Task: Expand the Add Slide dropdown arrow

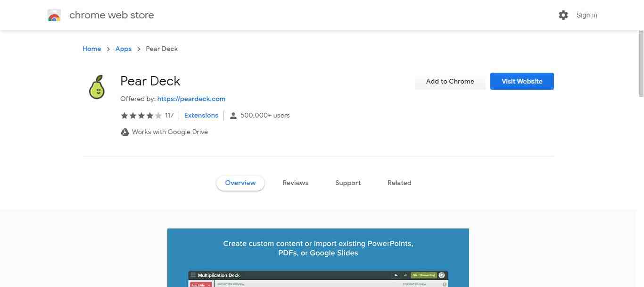Action: [x=208, y=285]
